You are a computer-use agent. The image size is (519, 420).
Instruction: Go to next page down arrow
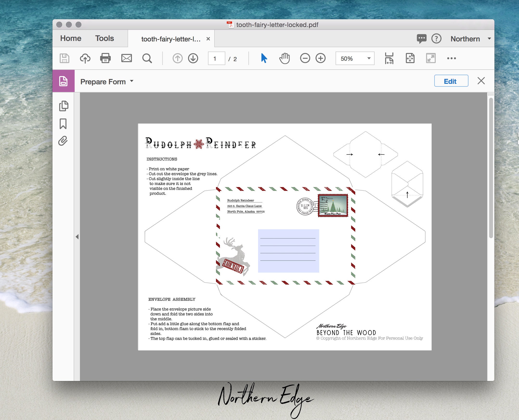193,58
